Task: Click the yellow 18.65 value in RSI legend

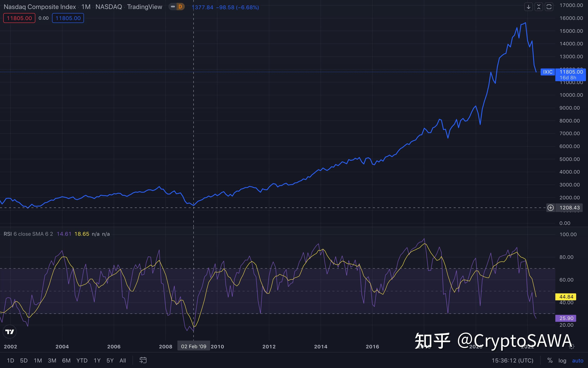Action: point(82,234)
